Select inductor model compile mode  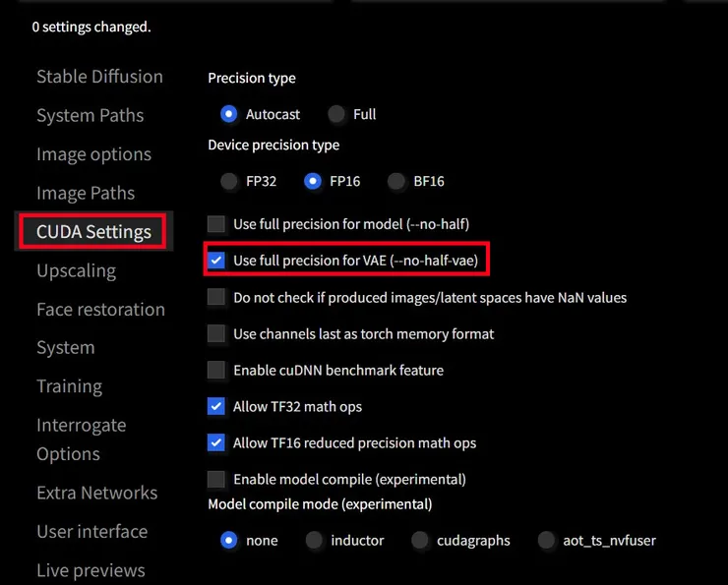314,540
